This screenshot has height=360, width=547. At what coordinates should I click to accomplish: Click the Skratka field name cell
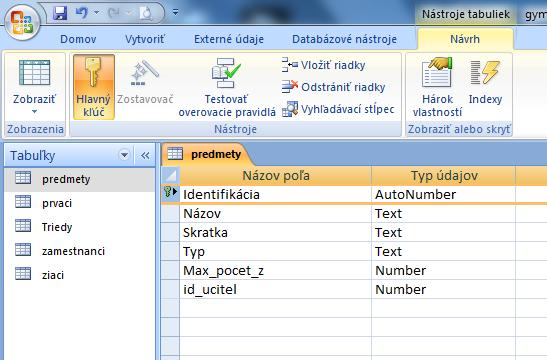pyautogui.click(x=276, y=232)
